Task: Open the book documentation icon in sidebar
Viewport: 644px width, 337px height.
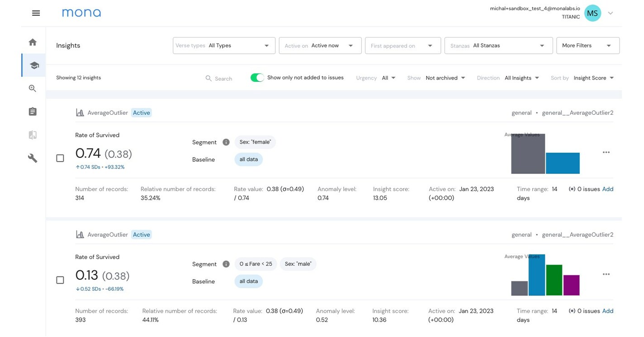Action: tap(32, 135)
